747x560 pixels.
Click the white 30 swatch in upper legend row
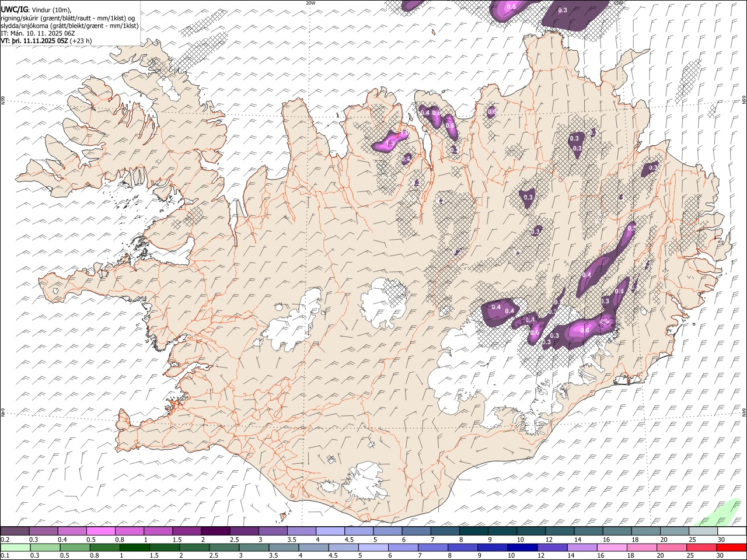tap(732, 531)
